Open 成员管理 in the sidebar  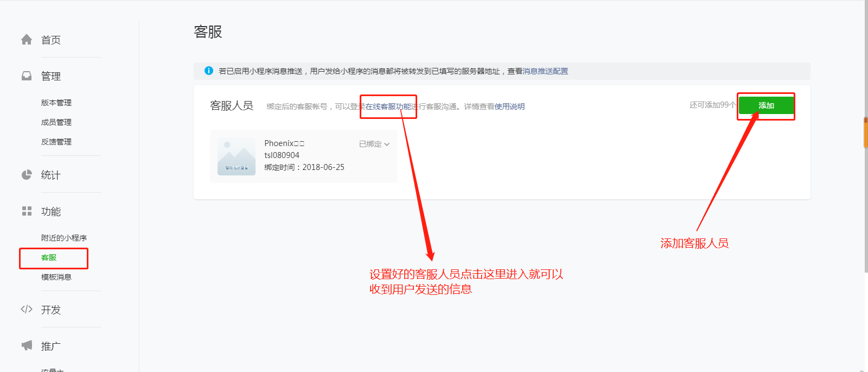click(56, 122)
